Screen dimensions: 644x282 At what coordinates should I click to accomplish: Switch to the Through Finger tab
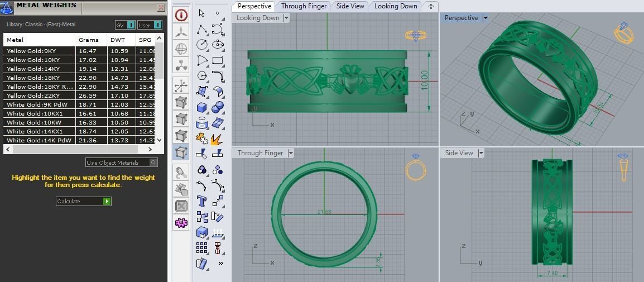click(x=304, y=6)
